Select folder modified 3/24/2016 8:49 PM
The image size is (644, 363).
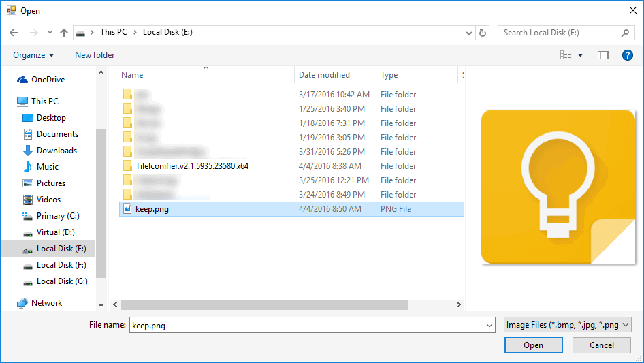[291, 195]
